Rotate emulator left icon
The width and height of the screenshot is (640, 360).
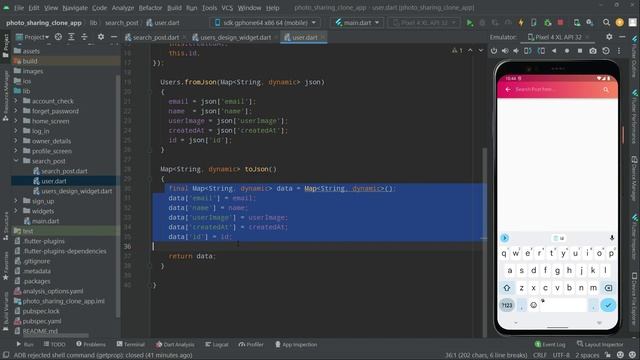(528, 51)
